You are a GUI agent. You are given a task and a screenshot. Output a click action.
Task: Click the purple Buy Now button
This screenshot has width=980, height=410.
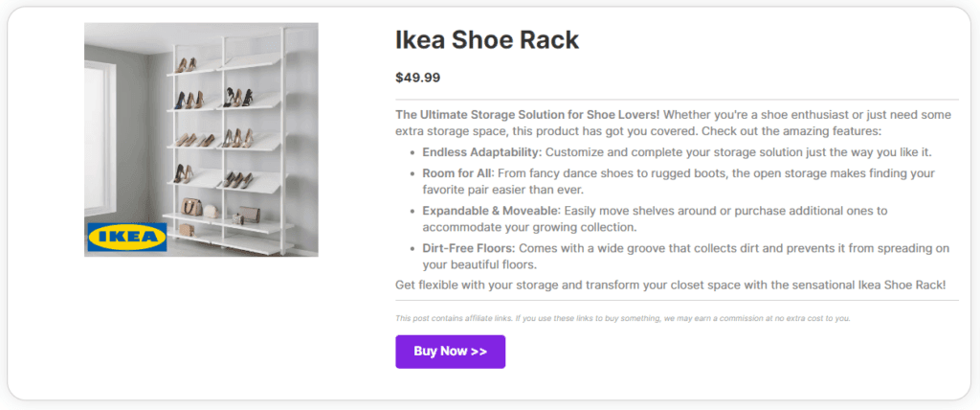[450, 352]
